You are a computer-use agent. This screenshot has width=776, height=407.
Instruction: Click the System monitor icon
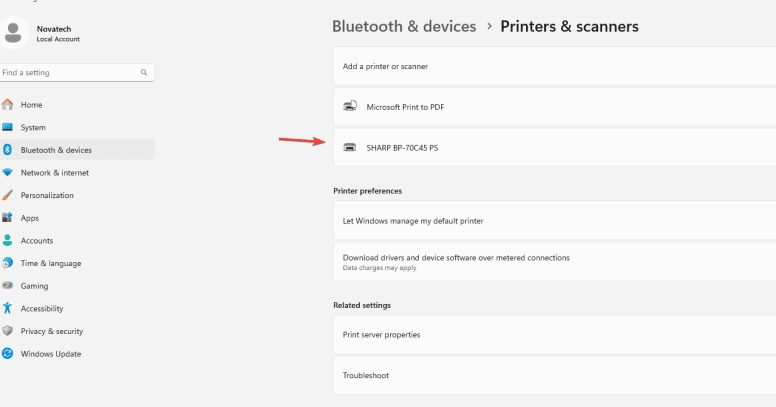(x=7, y=127)
